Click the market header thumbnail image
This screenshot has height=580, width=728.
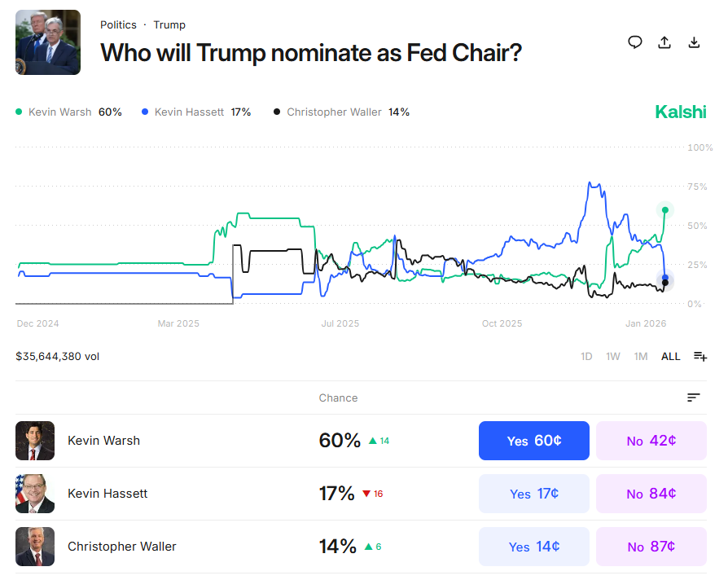[48, 42]
